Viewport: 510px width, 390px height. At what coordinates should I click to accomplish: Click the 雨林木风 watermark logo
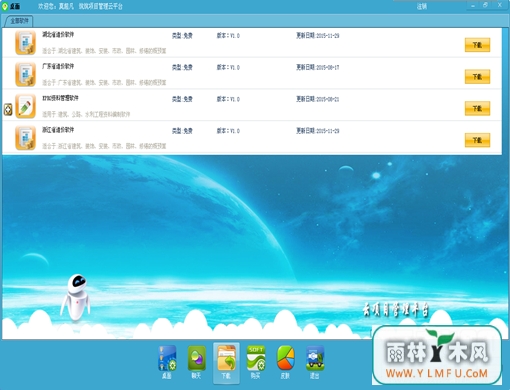437,355
